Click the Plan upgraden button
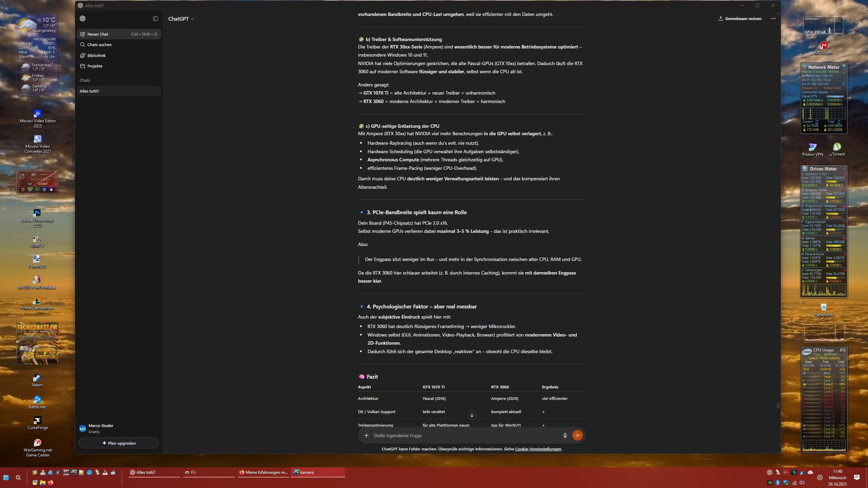The height and width of the screenshot is (488, 868). pos(119,443)
